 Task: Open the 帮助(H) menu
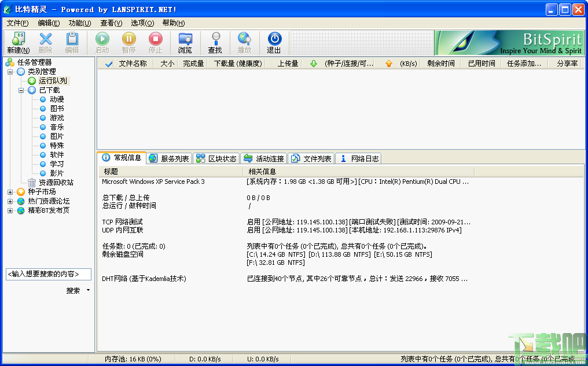click(x=174, y=23)
